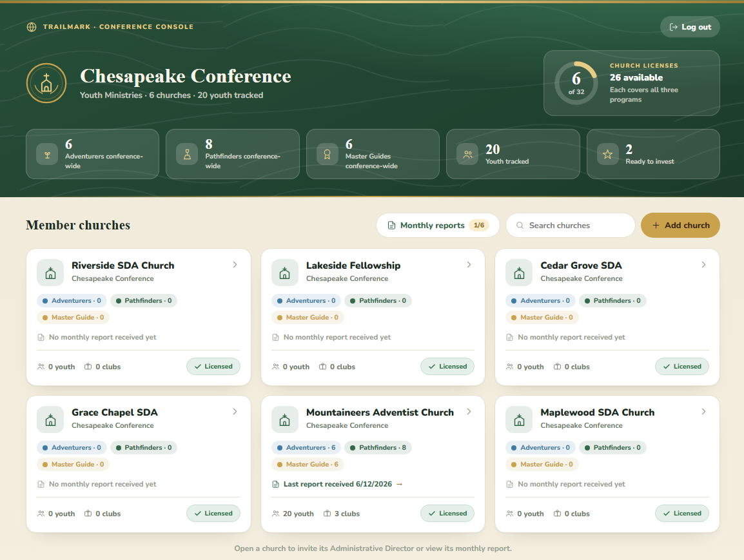Click the Pathfinders conference-wide stat icon

(x=188, y=155)
